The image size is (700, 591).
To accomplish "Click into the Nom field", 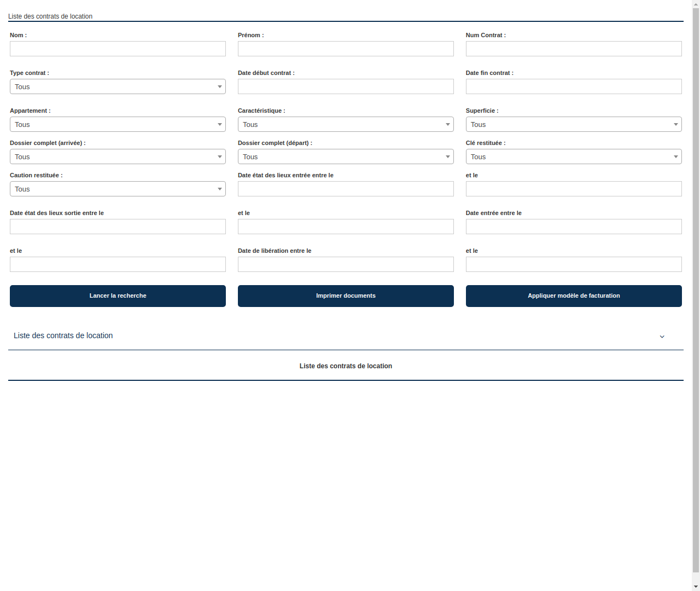I will coord(118,49).
